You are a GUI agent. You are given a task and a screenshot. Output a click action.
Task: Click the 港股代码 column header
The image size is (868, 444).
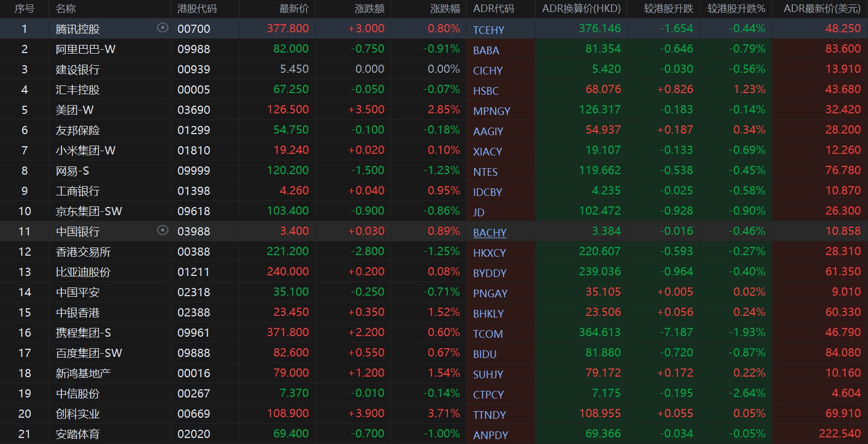(197, 9)
